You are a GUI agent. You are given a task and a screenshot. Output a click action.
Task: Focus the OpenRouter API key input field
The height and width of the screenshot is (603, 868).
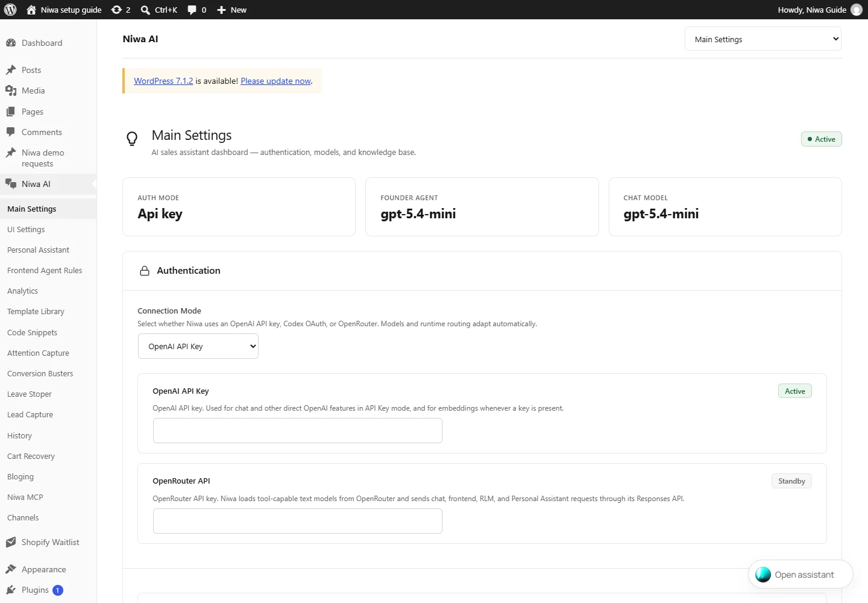coord(298,521)
